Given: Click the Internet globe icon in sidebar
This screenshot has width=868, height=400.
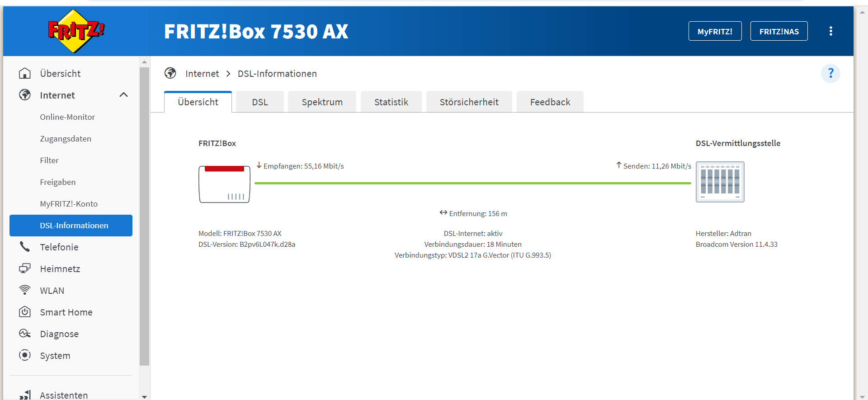Looking at the screenshot, I should [25, 95].
